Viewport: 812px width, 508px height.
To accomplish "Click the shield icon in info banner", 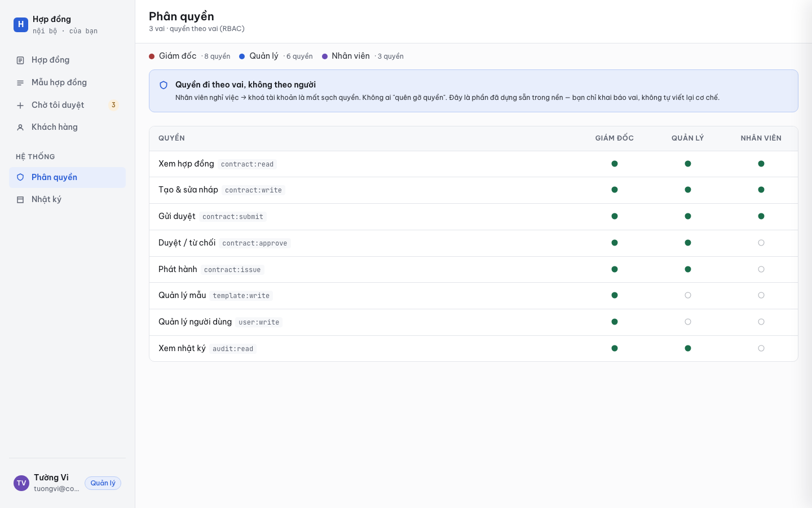I will 164,85.
